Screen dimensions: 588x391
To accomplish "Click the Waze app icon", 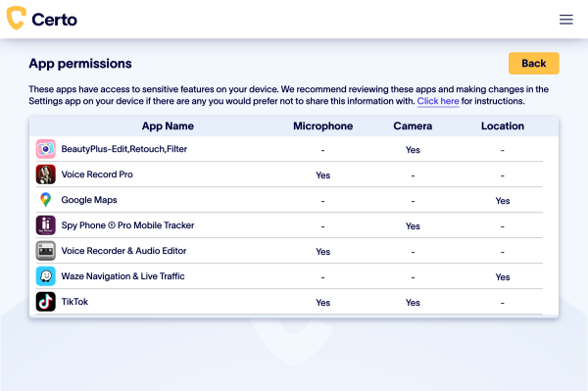I will click(46, 276).
